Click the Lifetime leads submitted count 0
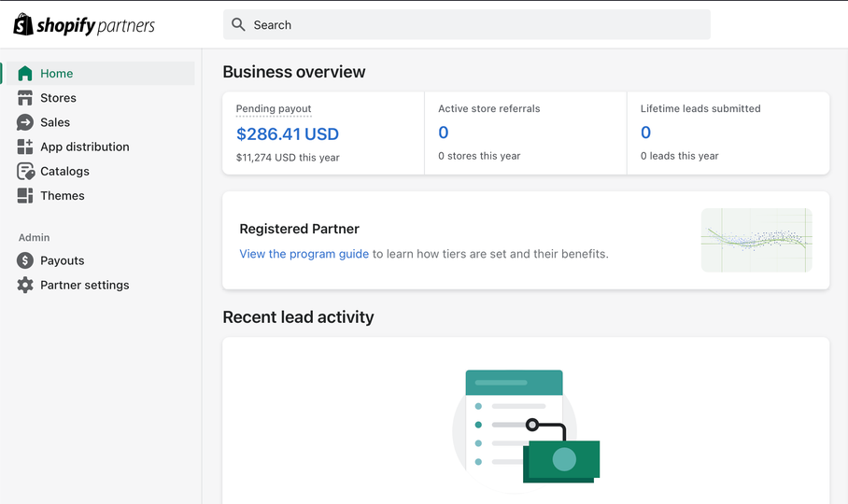Image resolution: width=848 pixels, height=504 pixels. coord(645,133)
